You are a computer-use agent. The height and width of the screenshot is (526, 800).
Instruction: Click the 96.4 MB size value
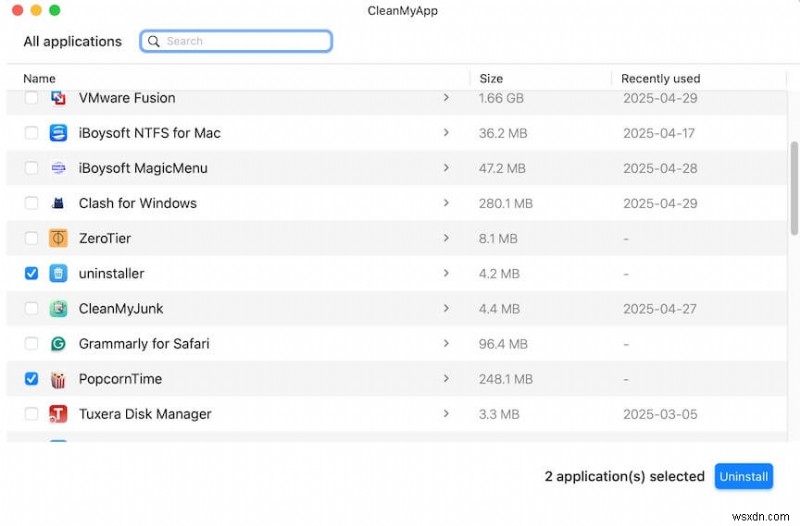click(x=503, y=344)
